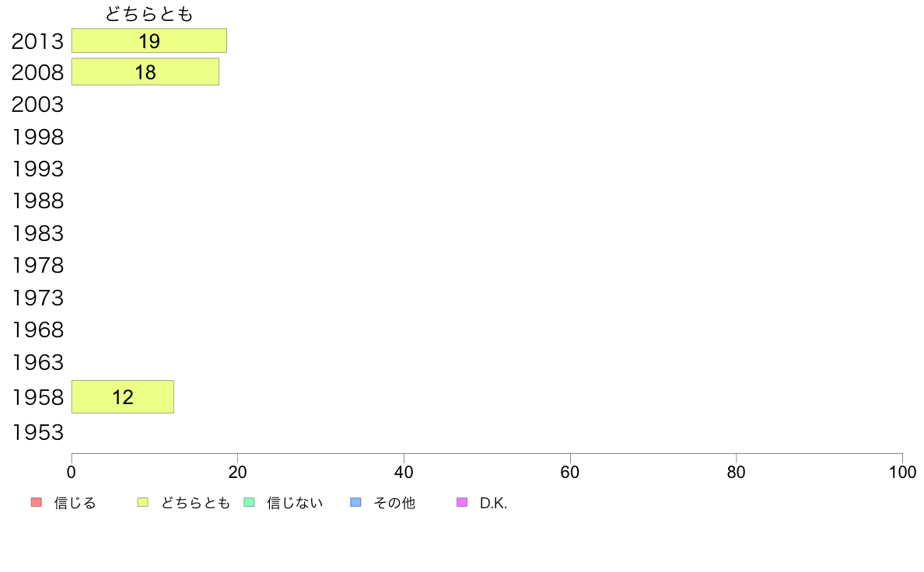Click the 2003 year label

[37, 105]
